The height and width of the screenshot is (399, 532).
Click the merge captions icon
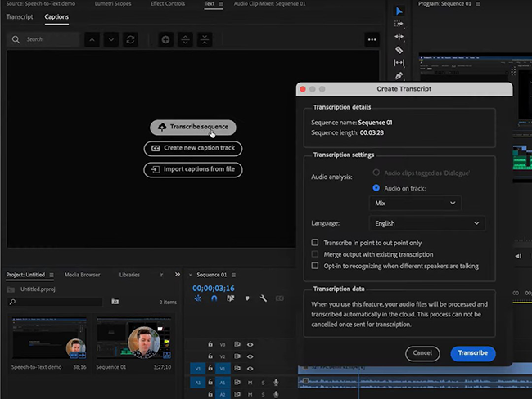click(205, 40)
